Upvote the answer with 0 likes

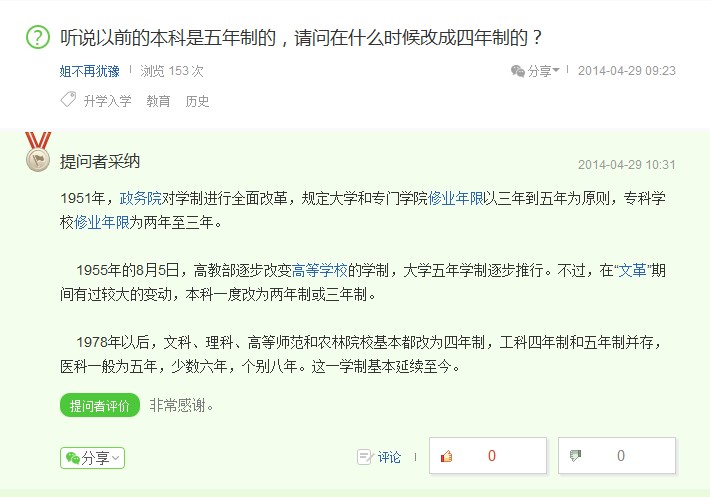point(487,456)
